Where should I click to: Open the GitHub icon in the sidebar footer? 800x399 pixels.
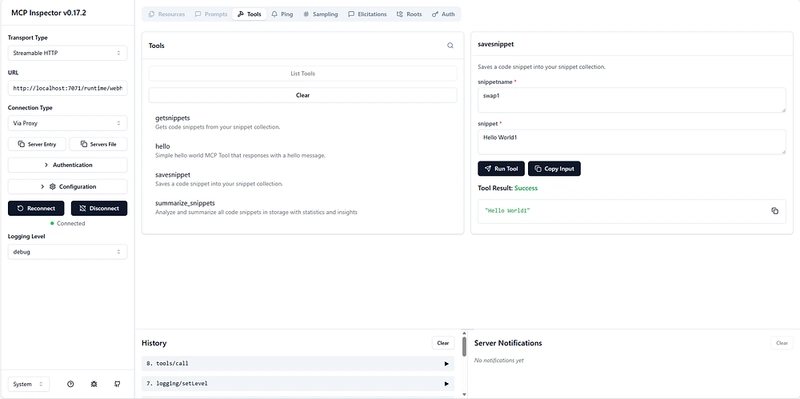tap(117, 384)
